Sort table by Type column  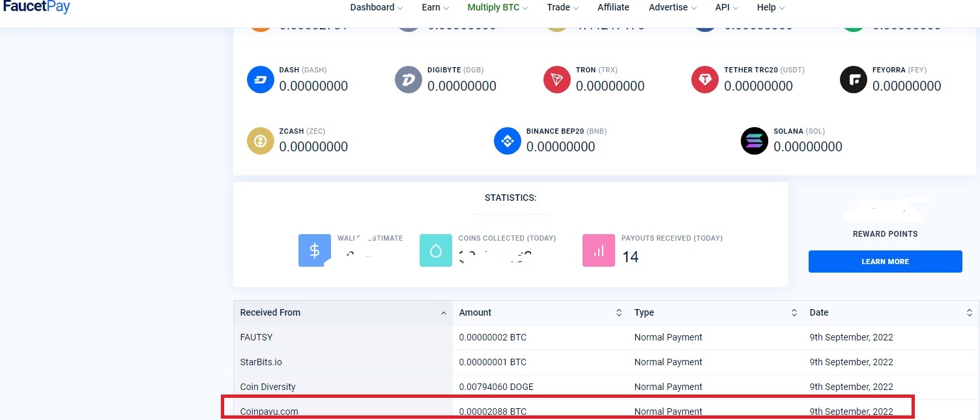[x=715, y=312]
